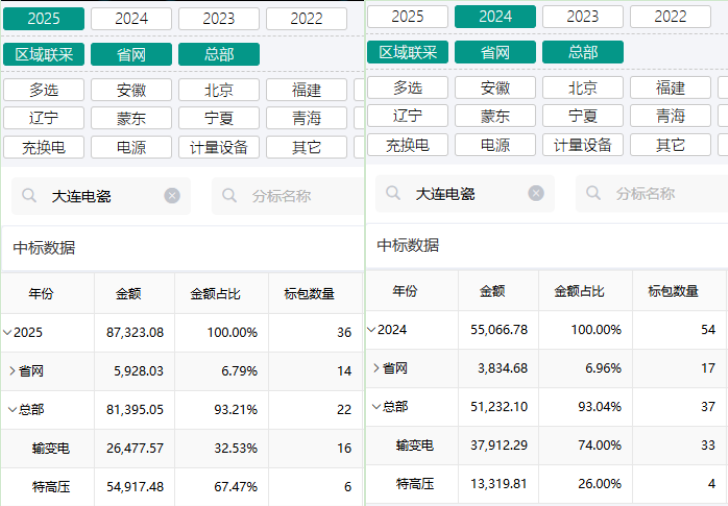Clear the 大连电瓷 search in right panel
This screenshot has height=506, width=728.
click(536, 193)
